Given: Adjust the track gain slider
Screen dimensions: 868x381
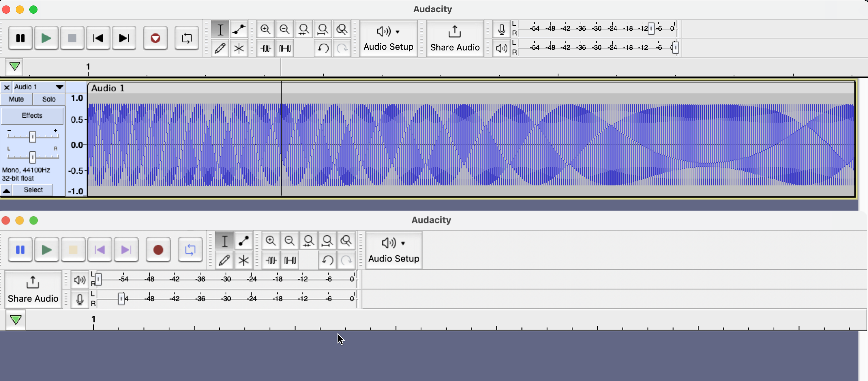Looking at the screenshot, I should tap(32, 136).
